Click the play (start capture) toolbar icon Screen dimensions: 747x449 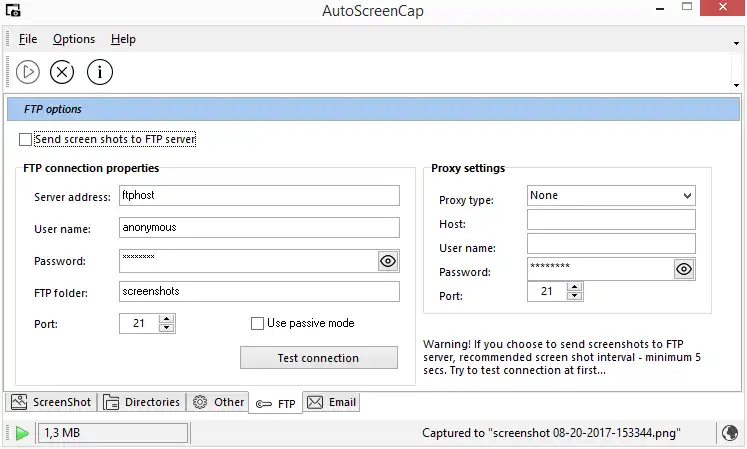click(28, 72)
